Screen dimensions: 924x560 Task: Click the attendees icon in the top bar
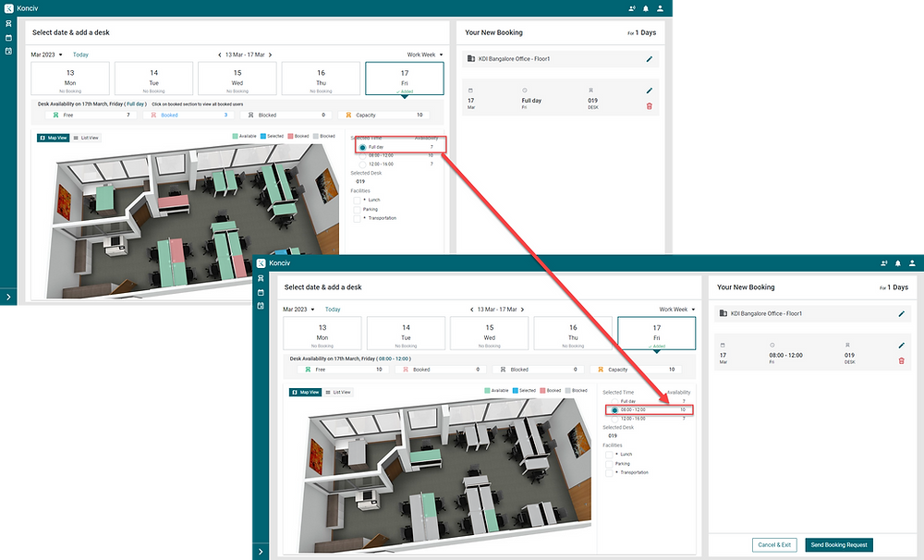(x=883, y=263)
